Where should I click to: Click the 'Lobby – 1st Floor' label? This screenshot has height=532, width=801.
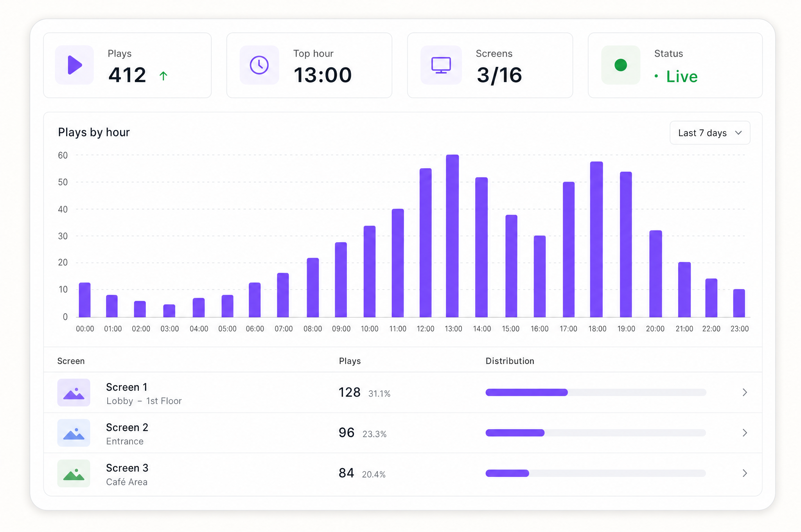[x=144, y=401]
